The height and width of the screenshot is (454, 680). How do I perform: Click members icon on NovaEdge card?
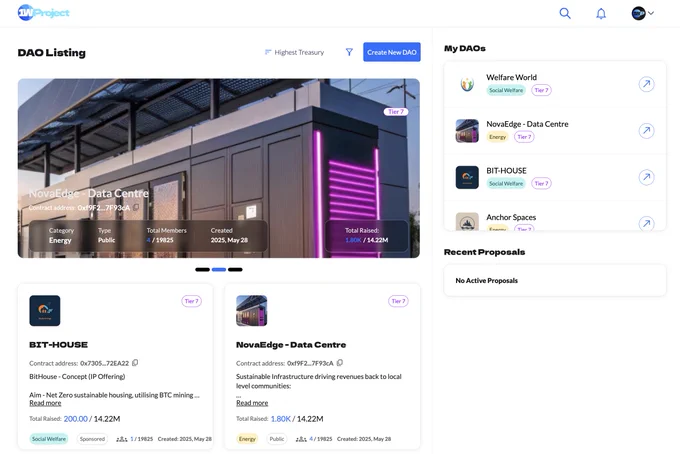(301, 439)
